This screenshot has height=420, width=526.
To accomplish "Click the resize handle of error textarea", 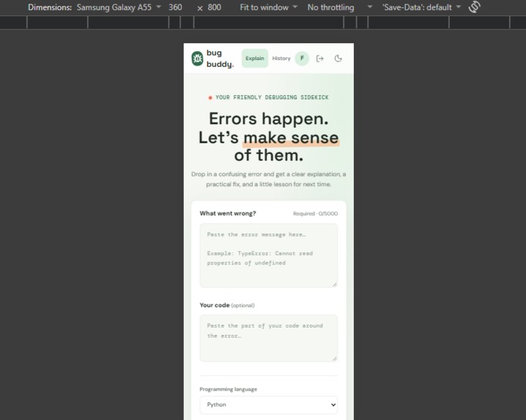I will pyautogui.click(x=335, y=284).
